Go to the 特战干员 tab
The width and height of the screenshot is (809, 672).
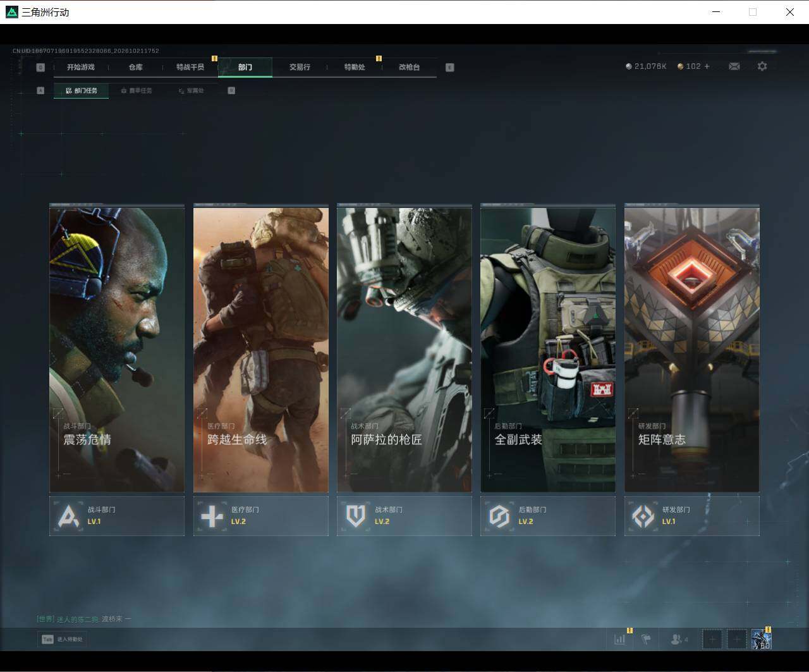click(x=190, y=67)
